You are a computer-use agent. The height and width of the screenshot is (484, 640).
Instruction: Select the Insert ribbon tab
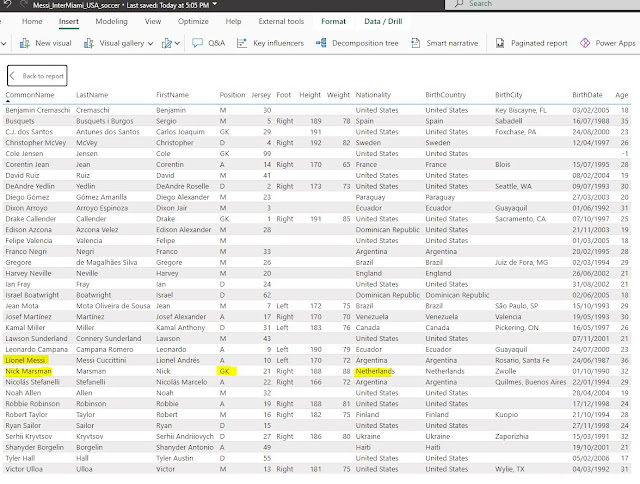69,22
